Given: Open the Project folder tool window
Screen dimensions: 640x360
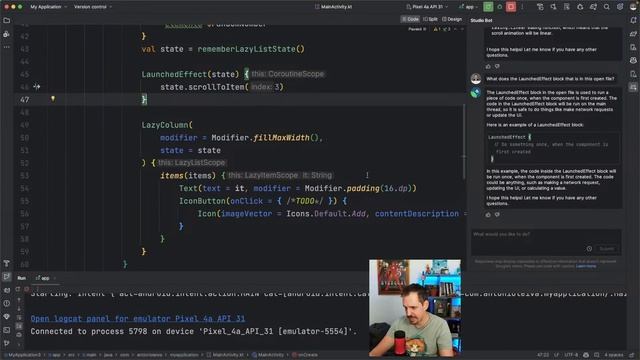Looking at the screenshot, I should (x=7, y=20).
